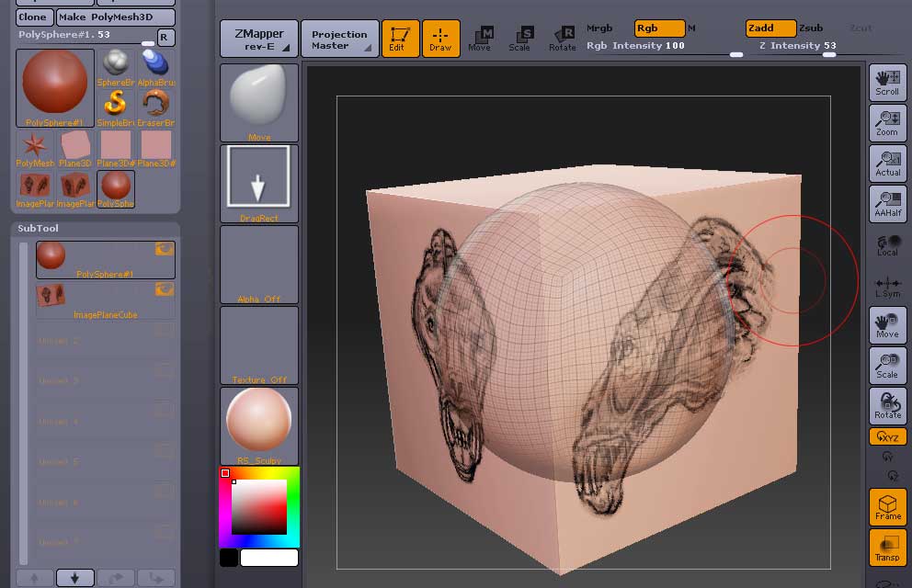
Task: Choose the SphereBrush tool
Action: click(116, 68)
